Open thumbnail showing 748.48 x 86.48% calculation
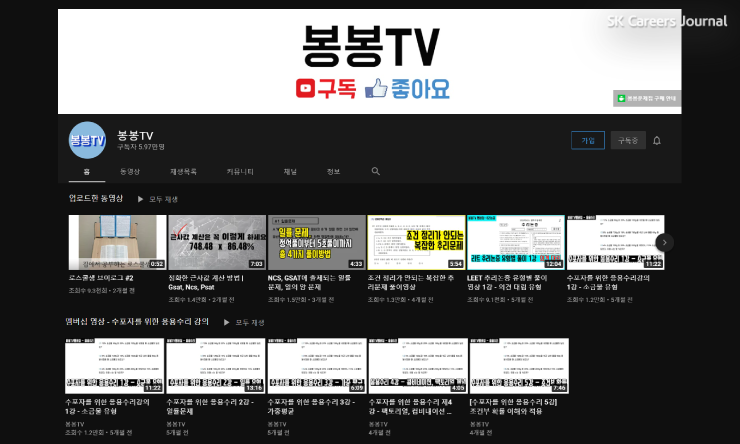Screen dimensions: 740x444 pos(217,243)
